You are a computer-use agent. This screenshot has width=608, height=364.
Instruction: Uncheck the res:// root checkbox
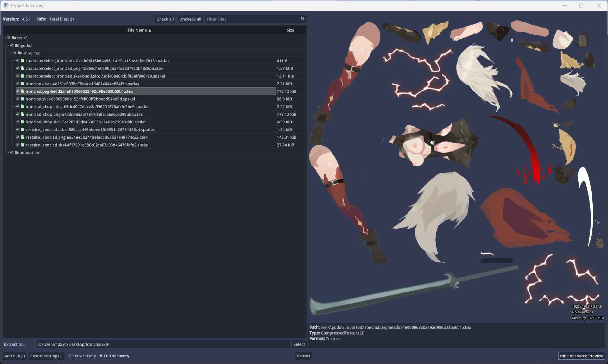point(9,38)
